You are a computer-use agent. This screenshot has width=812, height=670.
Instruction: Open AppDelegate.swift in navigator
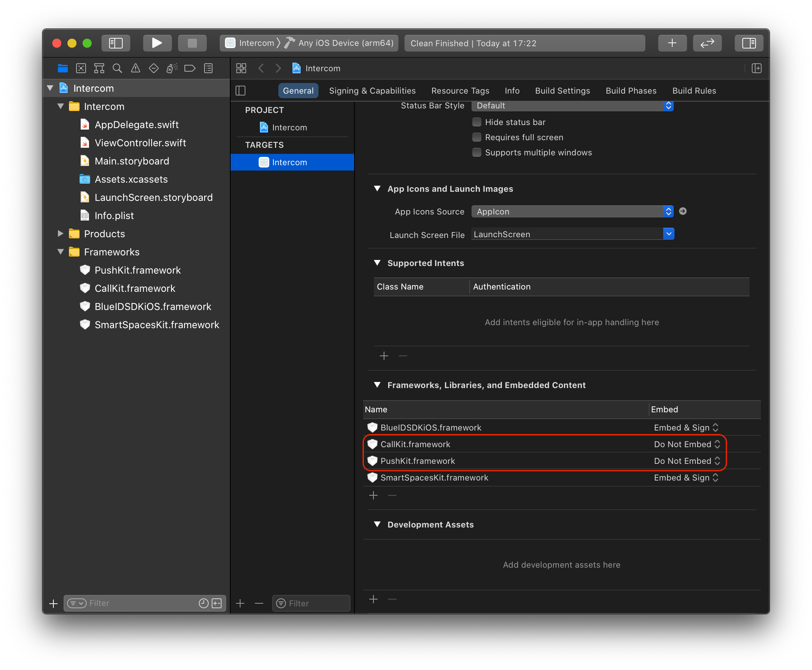pyautogui.click(x=137, y=125)
